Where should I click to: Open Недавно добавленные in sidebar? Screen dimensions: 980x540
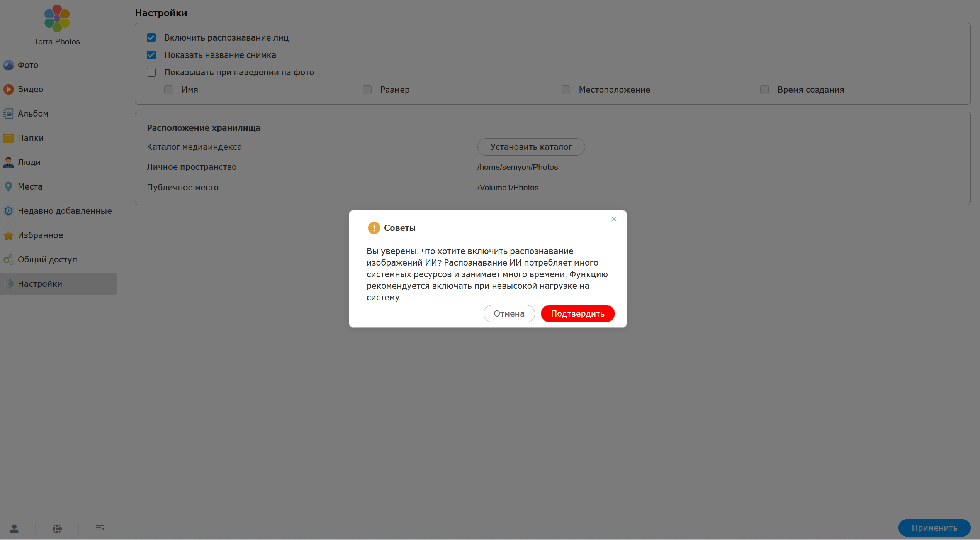[x=65, y=211]
